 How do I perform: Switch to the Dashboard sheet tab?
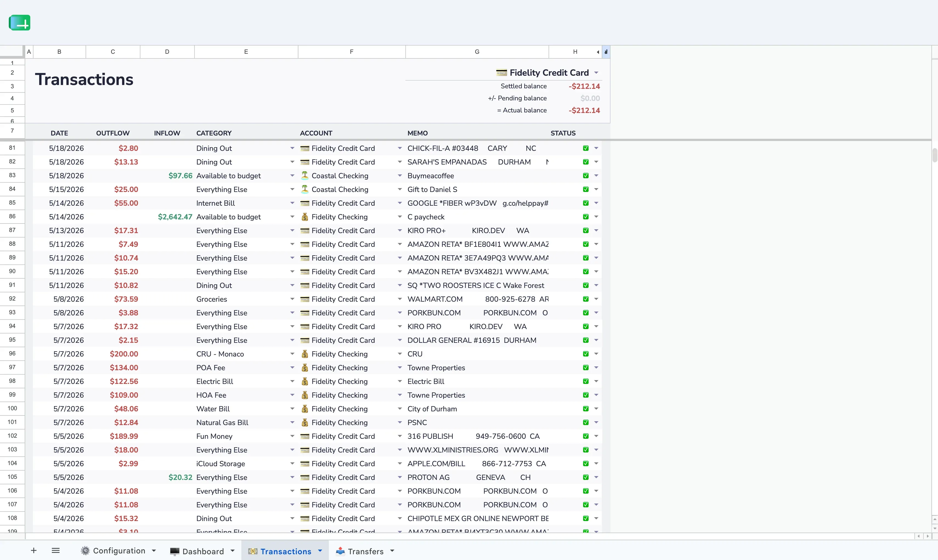click(x=203, y=551)
